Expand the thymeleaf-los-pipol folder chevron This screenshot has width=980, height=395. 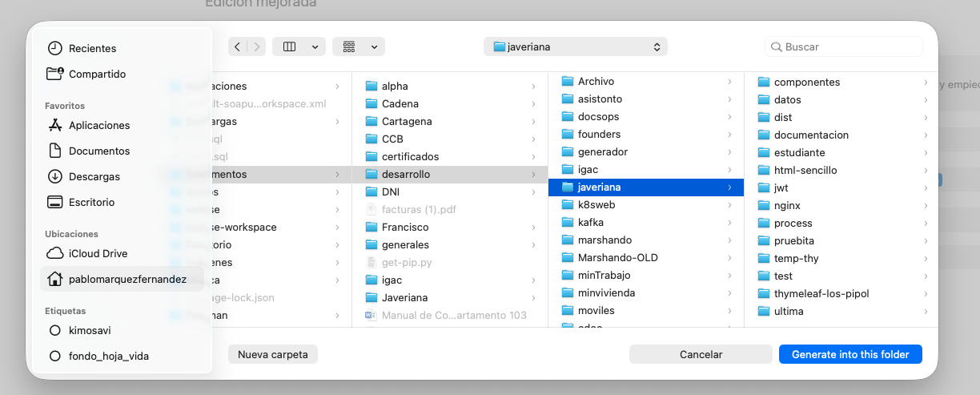pos(926,293)
